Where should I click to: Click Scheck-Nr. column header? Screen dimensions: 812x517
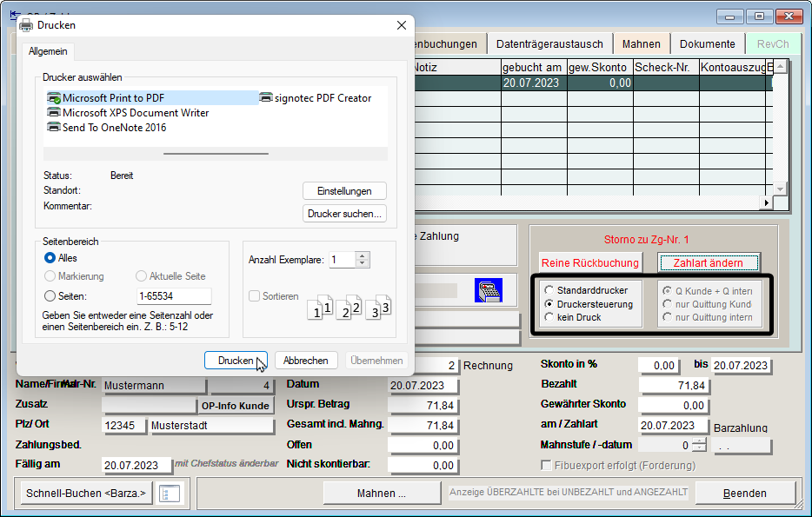667,67
